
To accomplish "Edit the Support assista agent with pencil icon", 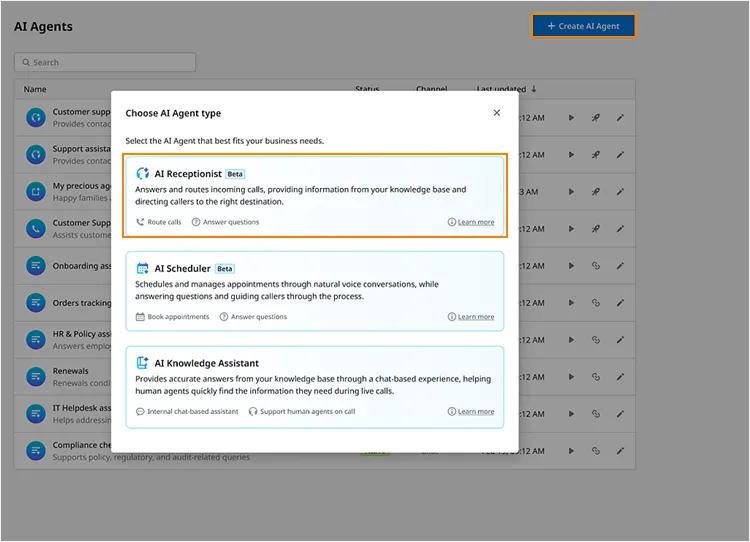I will (x=620, y=155).
